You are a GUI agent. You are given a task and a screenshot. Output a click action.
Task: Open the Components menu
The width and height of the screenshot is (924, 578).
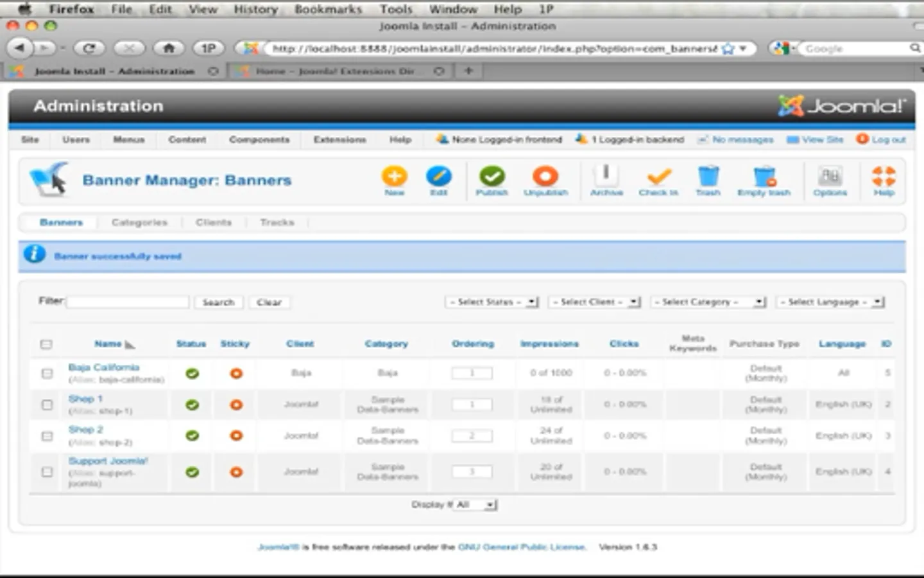(259, 139)
